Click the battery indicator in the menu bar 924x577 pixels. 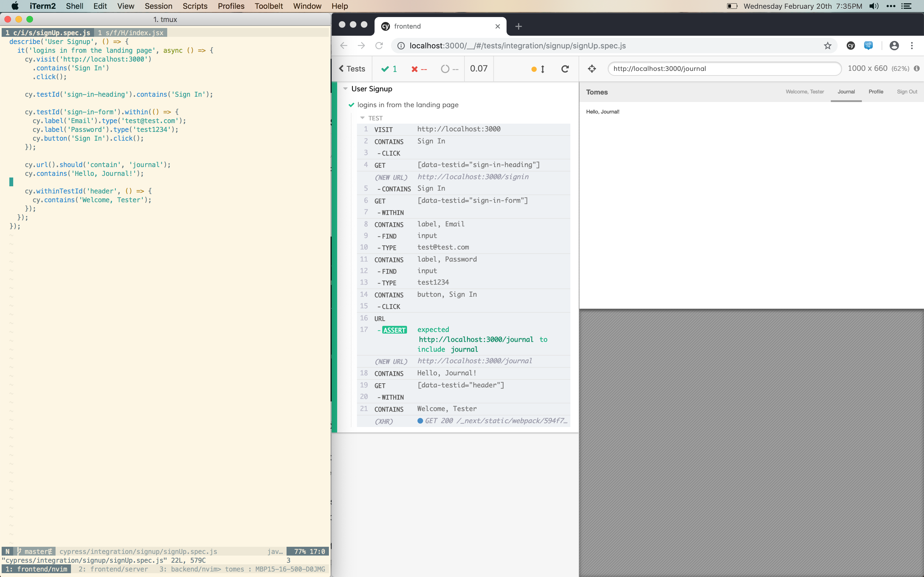(732, 6)
